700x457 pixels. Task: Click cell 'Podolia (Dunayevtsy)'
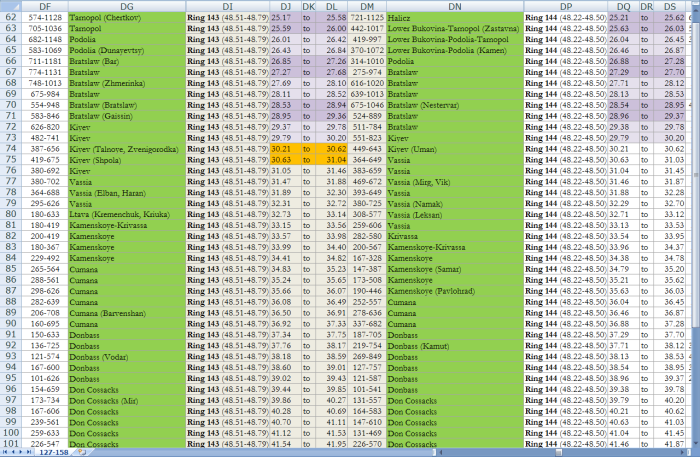click(127, 50)
